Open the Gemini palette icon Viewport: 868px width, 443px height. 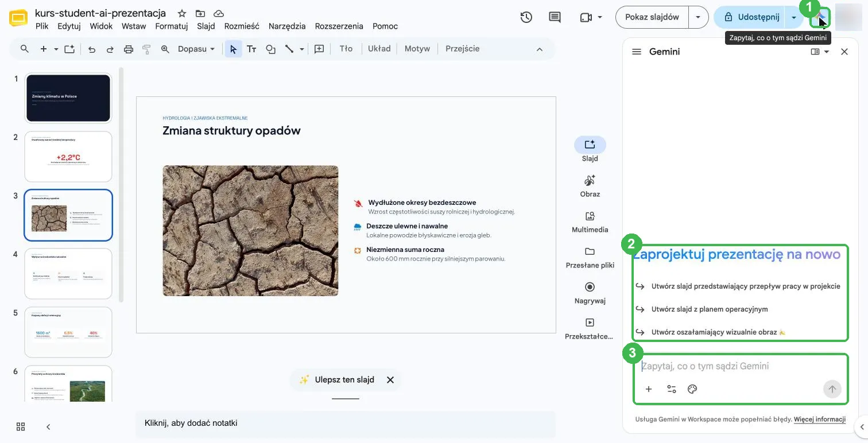pyautogui.click(x=692, y=389)
